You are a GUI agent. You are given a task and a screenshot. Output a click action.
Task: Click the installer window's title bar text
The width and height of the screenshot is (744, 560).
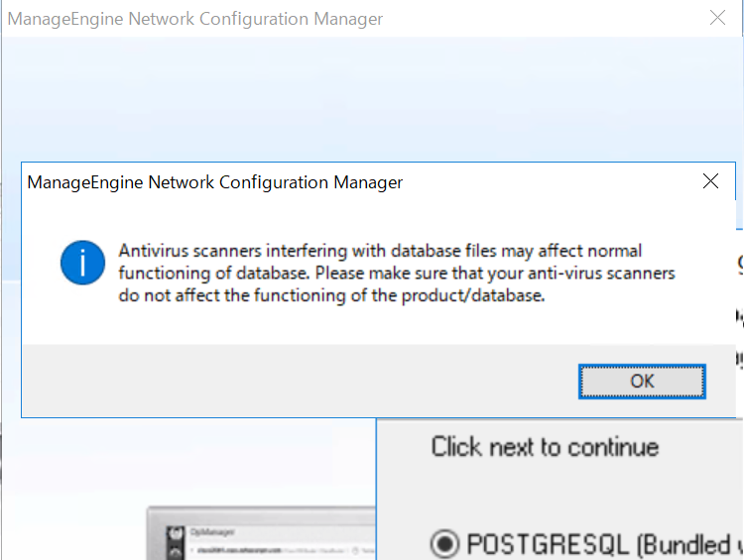(195, 19)
